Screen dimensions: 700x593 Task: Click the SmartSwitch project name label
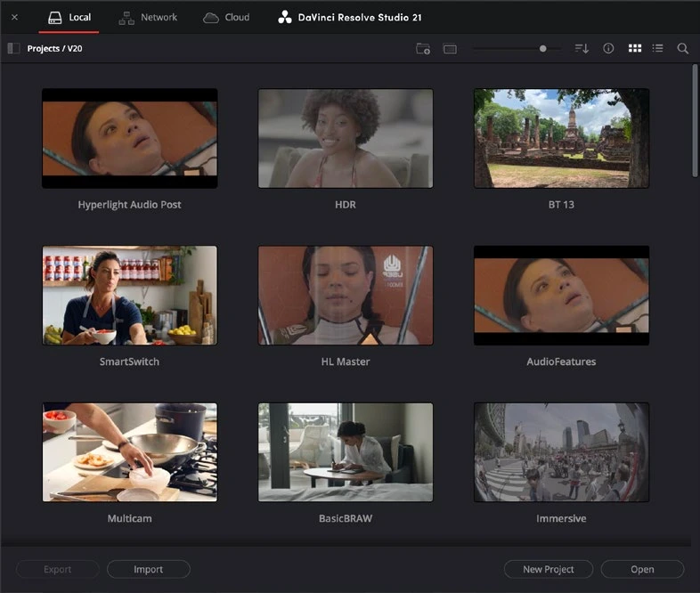(x=129, y=361)
